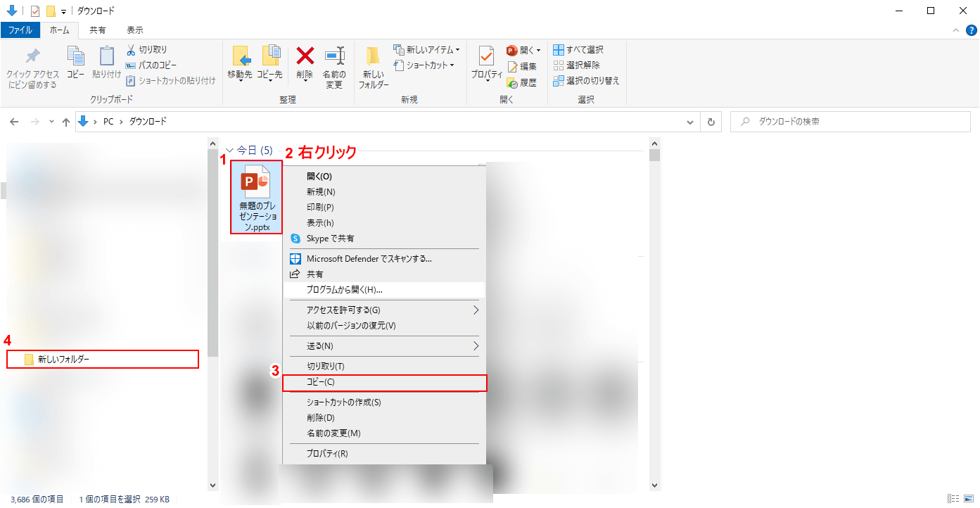Open the ファイル tab
980x508 pixels.
tap(20, 30)
